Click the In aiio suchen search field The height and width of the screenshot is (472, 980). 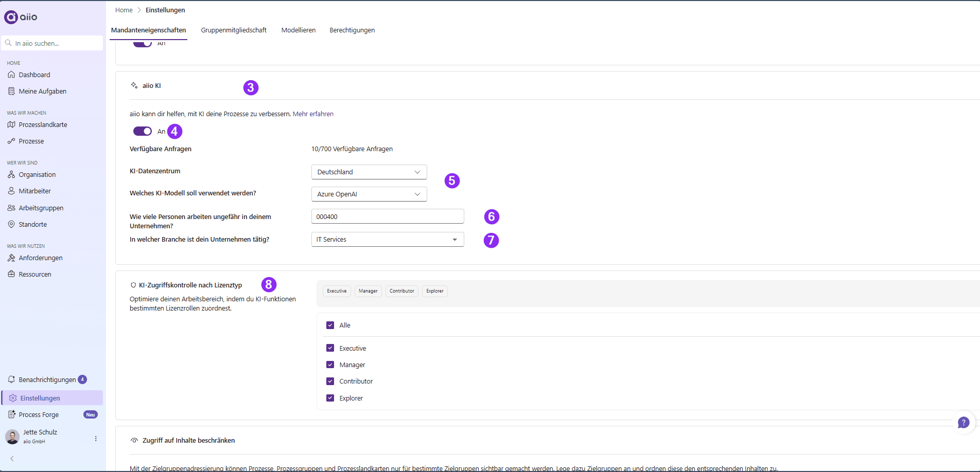[52, 43]
